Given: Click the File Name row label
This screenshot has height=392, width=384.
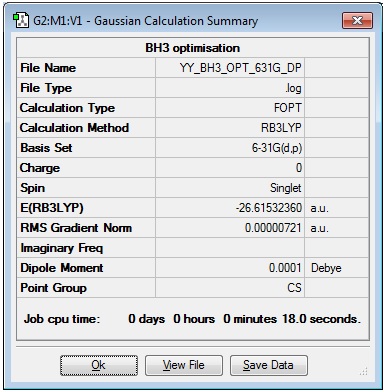Looking at the screenshot, I should (x=48, y=68).
